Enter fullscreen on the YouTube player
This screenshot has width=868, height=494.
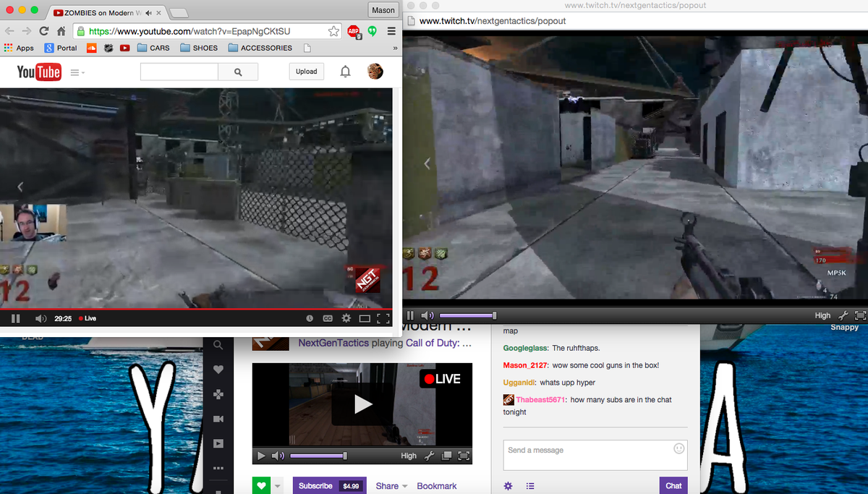click(383, 318)
